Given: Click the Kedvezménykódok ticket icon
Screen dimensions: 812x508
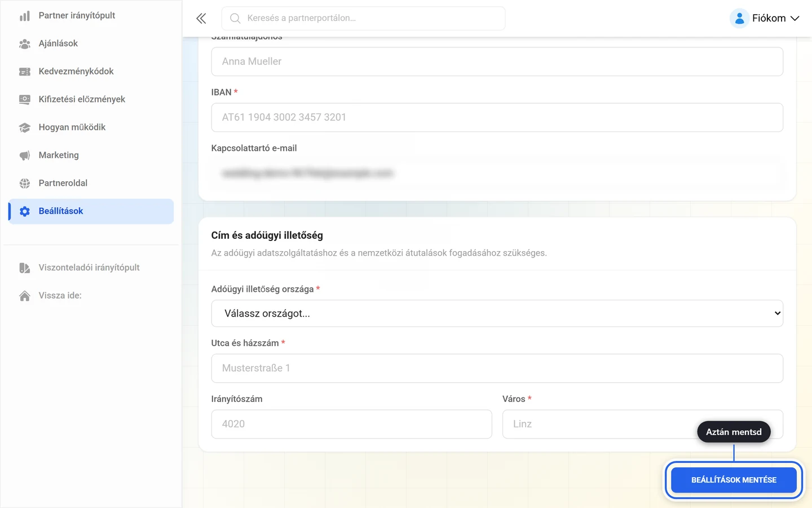Looking at the screenshot, I should pos(25,72).
